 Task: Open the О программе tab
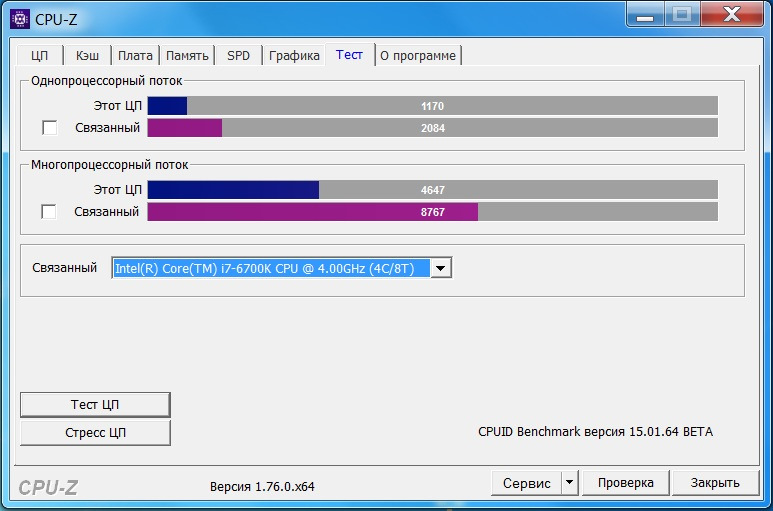pyautogui.click(x=418, y=56)
